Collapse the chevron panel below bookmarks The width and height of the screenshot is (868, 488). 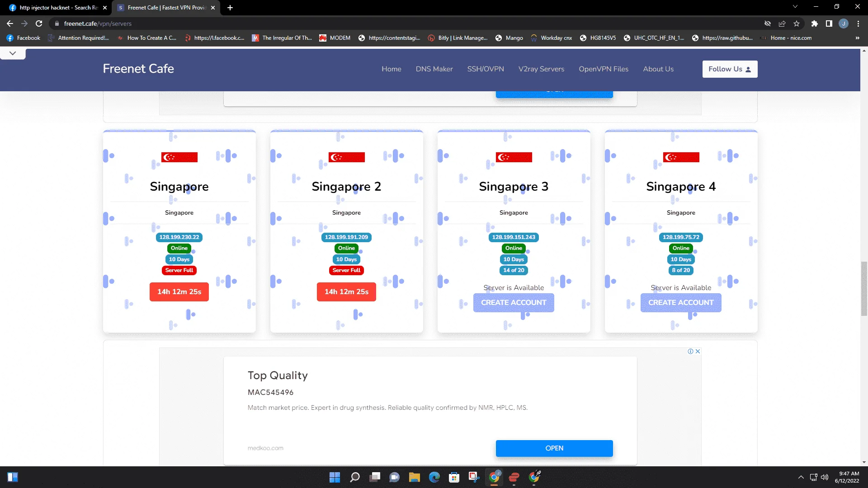pos(13,53)
